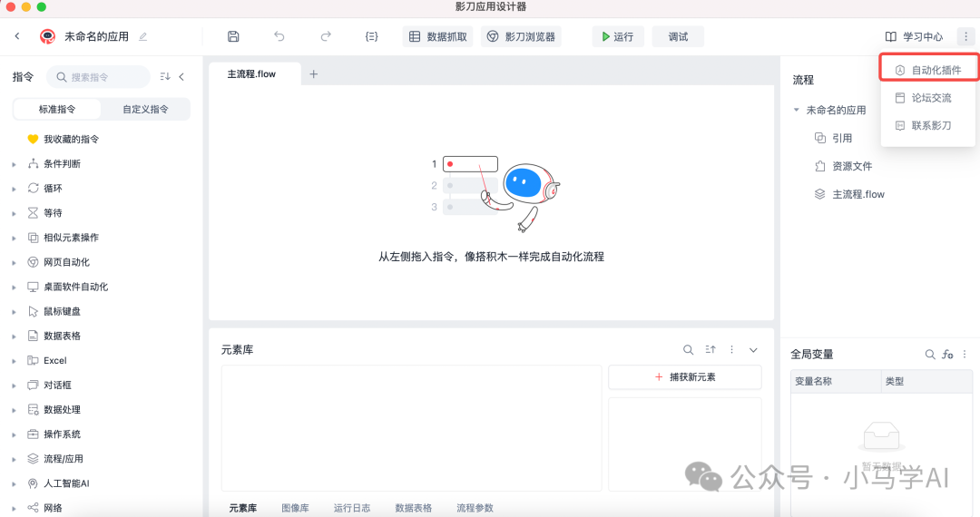
Task: Select 联系影刀 menu entry
Action: 928,125
